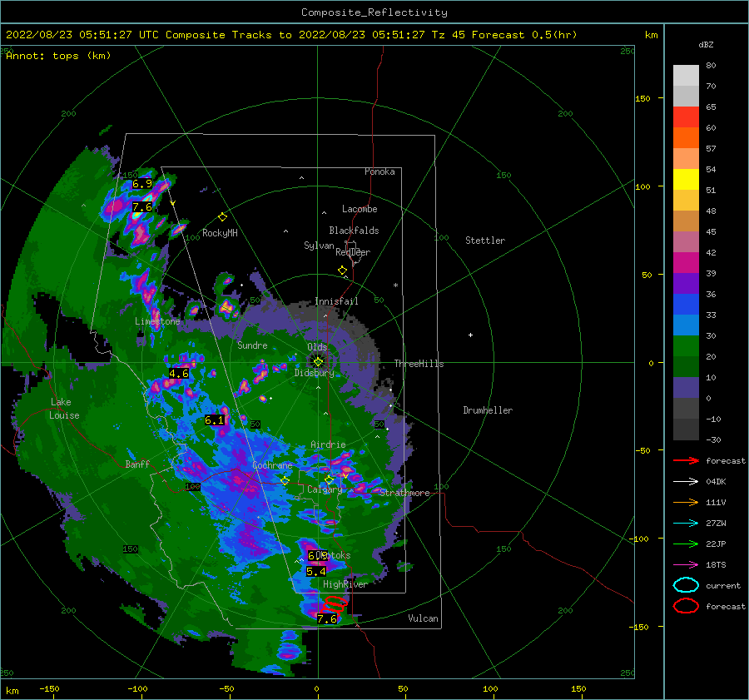The width and height of the screenshot is (749, 700).
Task: Click the Cochrane town label
Action: point(272,465)
